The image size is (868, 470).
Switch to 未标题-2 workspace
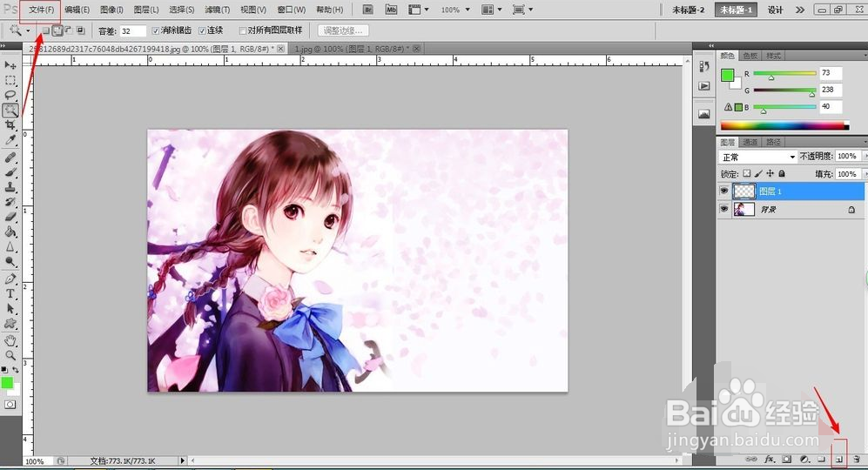pos(688,10)
